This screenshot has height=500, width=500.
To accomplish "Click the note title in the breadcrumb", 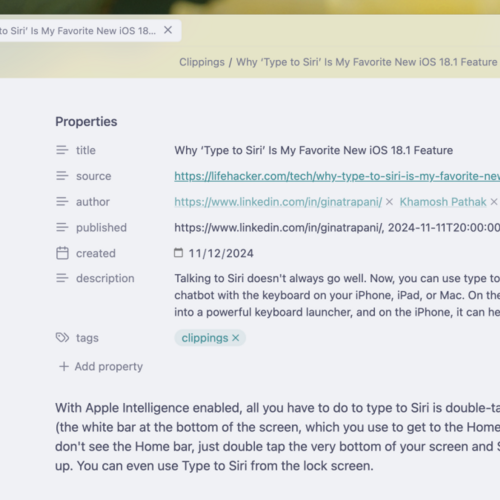I will point(367,62).
